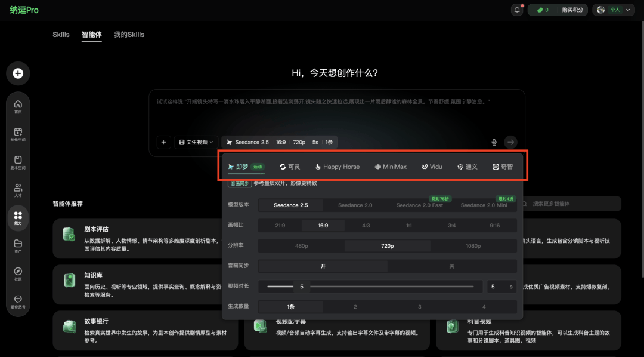Image resolution: width=644 pixels, height=357 pixels.
Task: Expand the 个人 account dropdown
Action: [x=614, y=10]
